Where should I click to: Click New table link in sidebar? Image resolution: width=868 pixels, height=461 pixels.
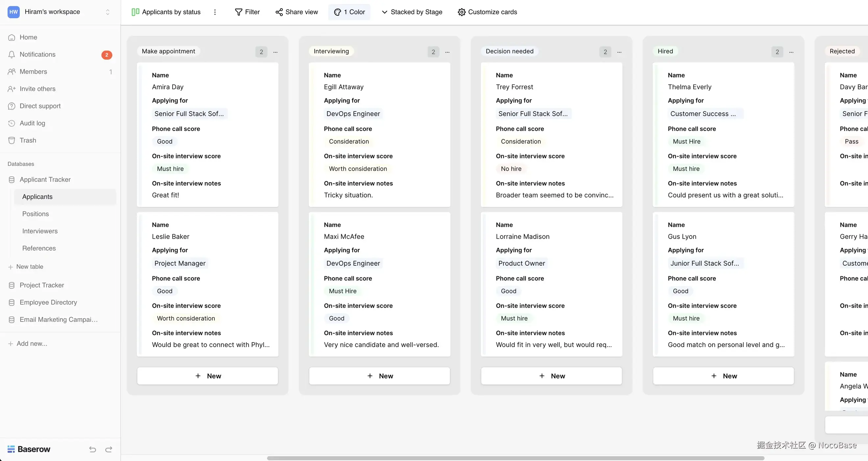pyautogui.click(x=30, y=267)
